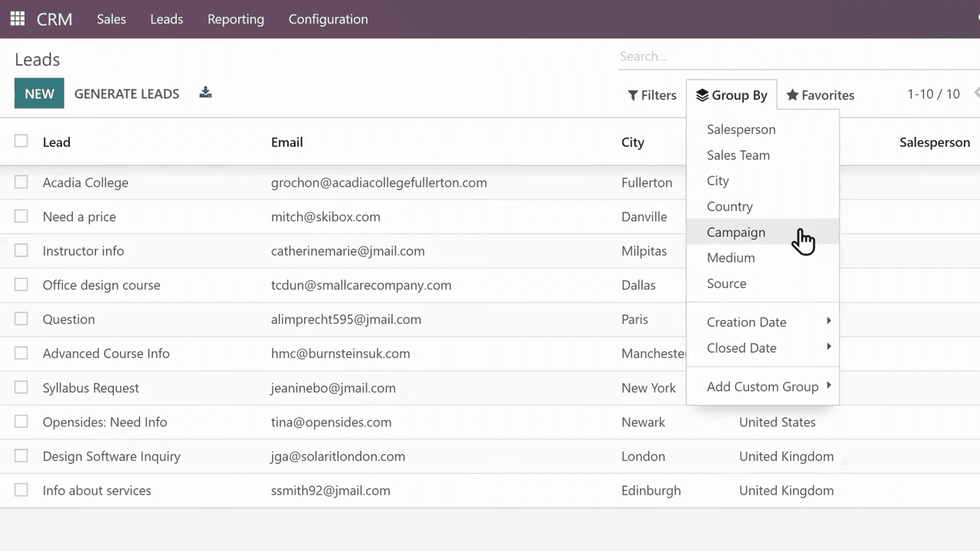Select all leads with the header checkbox
Viewport: 980px width, 551px height.
(x=21, y=141)
